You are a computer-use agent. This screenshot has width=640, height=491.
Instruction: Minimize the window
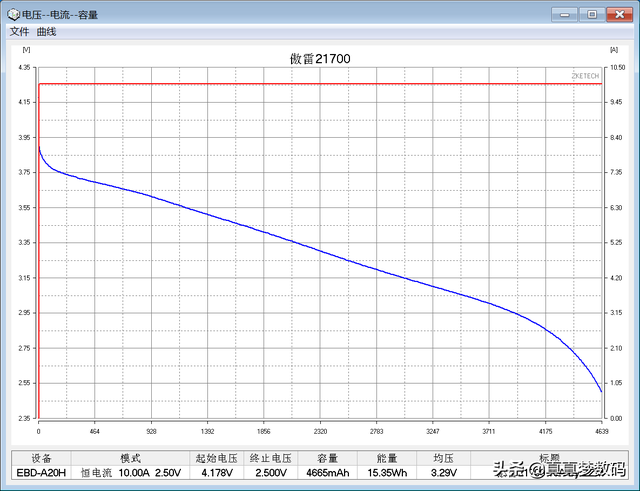pos(564,15)
